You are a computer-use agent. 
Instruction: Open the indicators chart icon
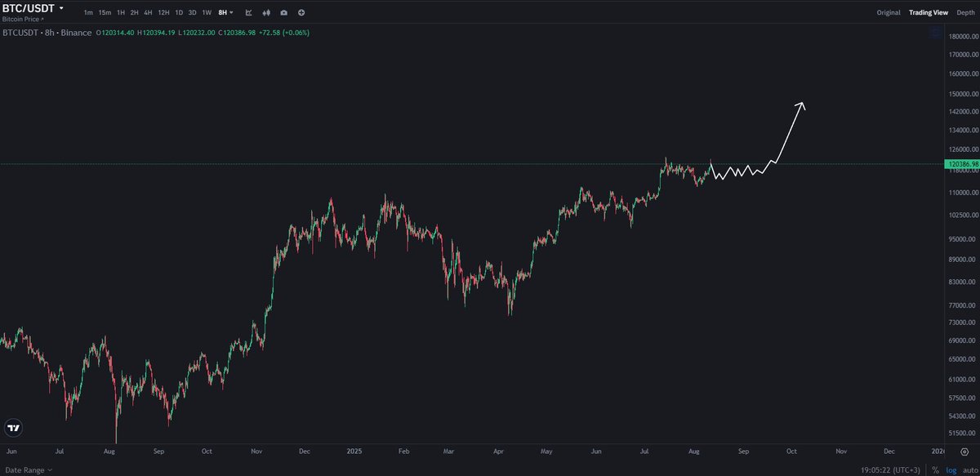point(248,12)
